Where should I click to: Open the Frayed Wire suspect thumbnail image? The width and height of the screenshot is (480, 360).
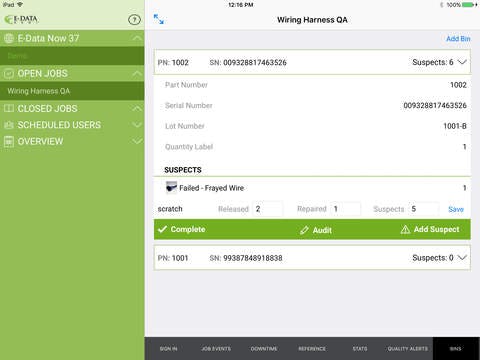click(x=171, y=188)
